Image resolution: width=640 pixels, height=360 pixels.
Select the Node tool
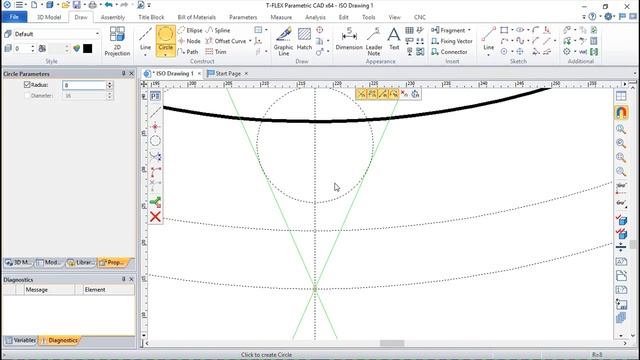pyautogui.click(x=189, y=41)
